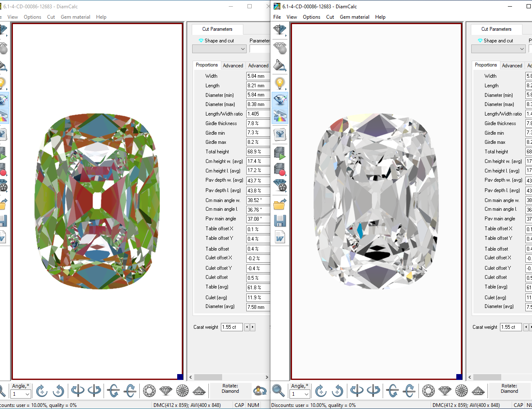Select Cut Parameters tab in right window

click(496, 29)
